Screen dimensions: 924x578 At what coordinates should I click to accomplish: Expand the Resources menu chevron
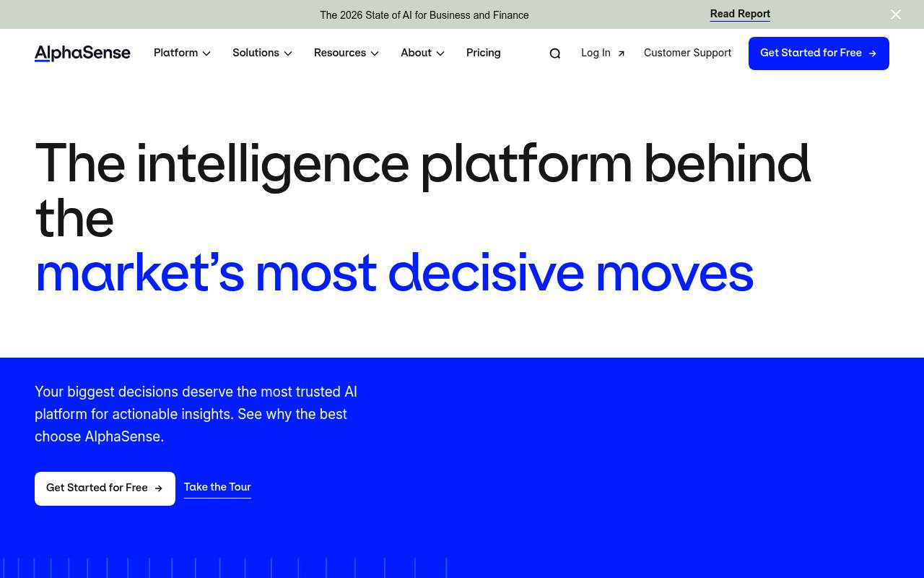pos(375,53)
